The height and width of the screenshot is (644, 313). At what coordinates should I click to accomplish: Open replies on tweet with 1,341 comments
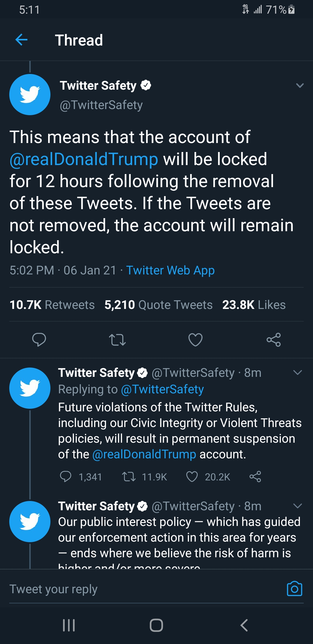(x=65, y=477)
